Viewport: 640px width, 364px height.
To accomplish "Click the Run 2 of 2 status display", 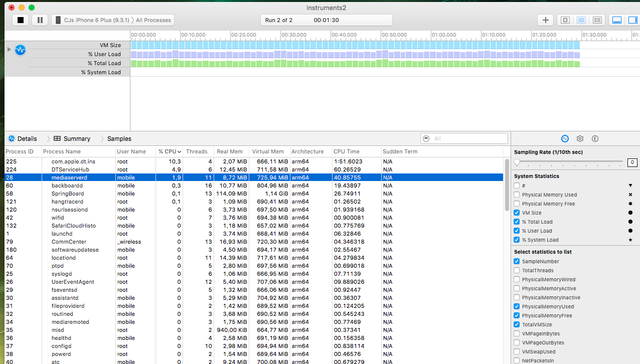I will (x=327, y=20).
